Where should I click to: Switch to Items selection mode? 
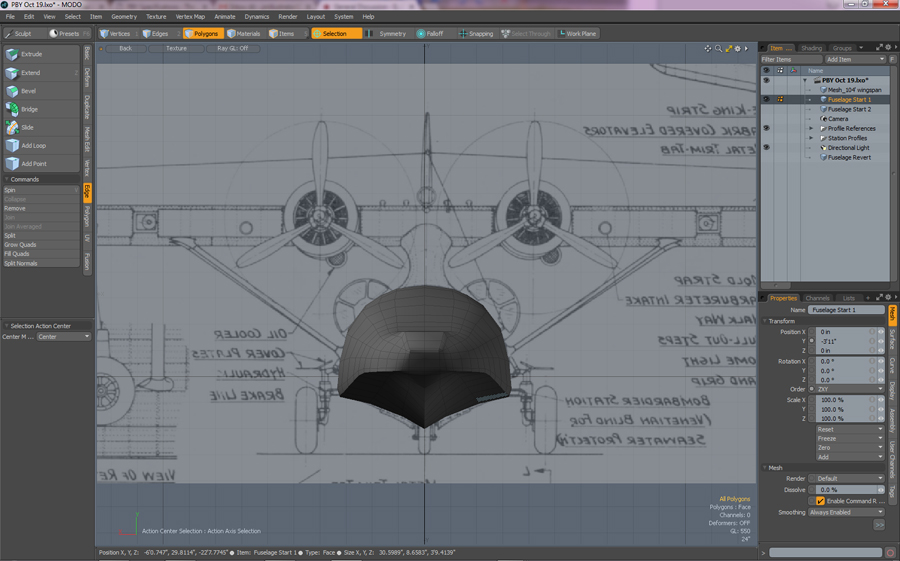tap(288, 33)
